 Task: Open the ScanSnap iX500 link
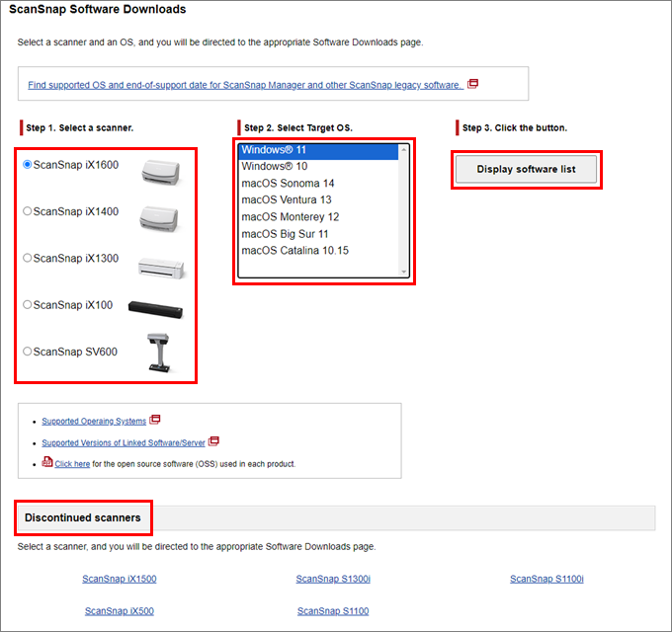pos(120,611)
